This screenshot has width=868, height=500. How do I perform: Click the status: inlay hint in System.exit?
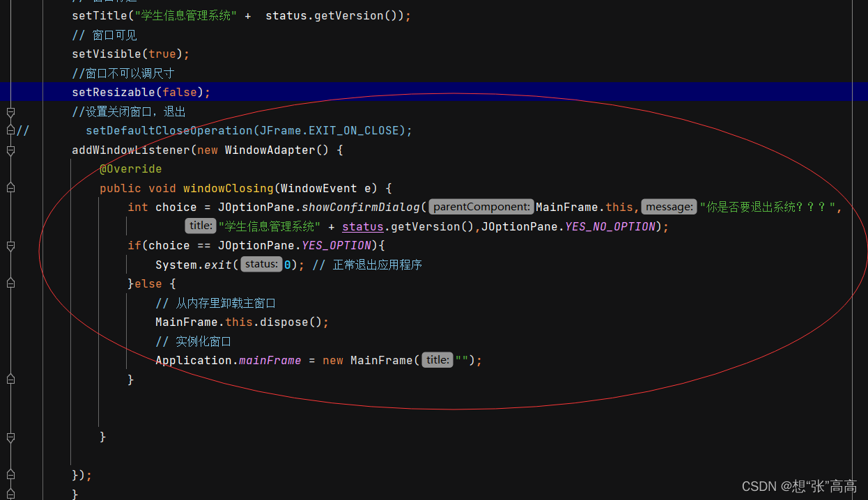[x=261, y=265]
